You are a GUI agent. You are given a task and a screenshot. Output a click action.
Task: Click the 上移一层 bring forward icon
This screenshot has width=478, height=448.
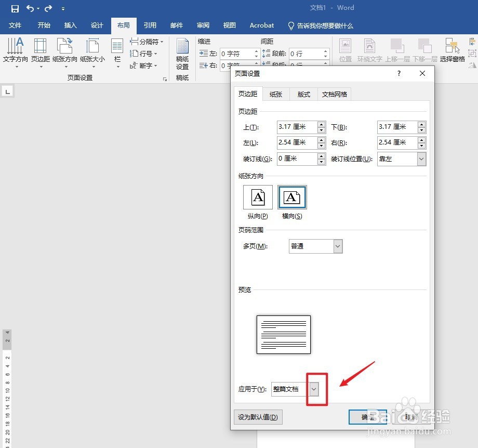click(x=397, y=50)
